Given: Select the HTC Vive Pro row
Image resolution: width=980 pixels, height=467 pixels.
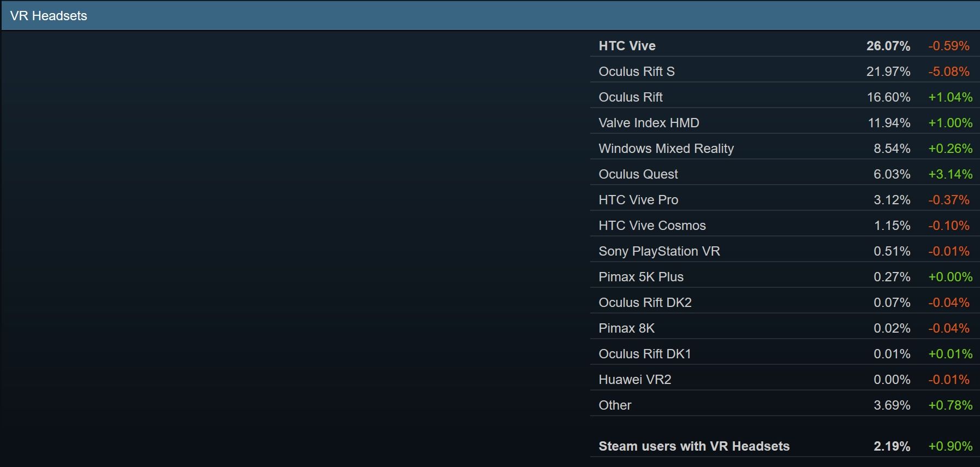Looking at the screenshot, I should click(x=638, y=200).
